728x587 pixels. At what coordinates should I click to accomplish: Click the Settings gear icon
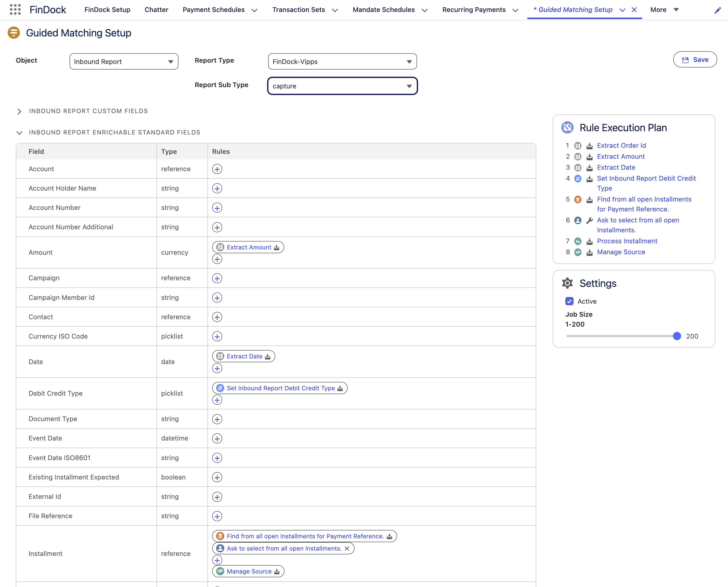tap(567, 283)
